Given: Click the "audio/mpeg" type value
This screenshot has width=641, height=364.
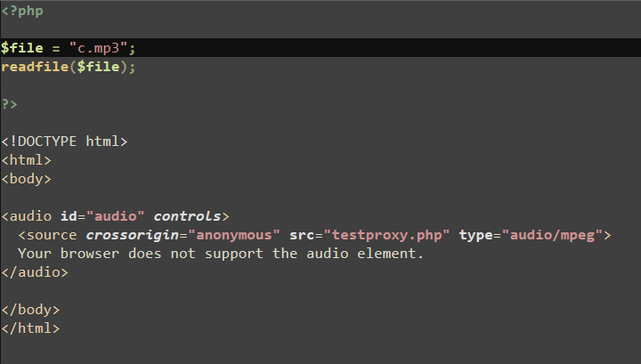Looking at the screenshot, I should 552,235.
